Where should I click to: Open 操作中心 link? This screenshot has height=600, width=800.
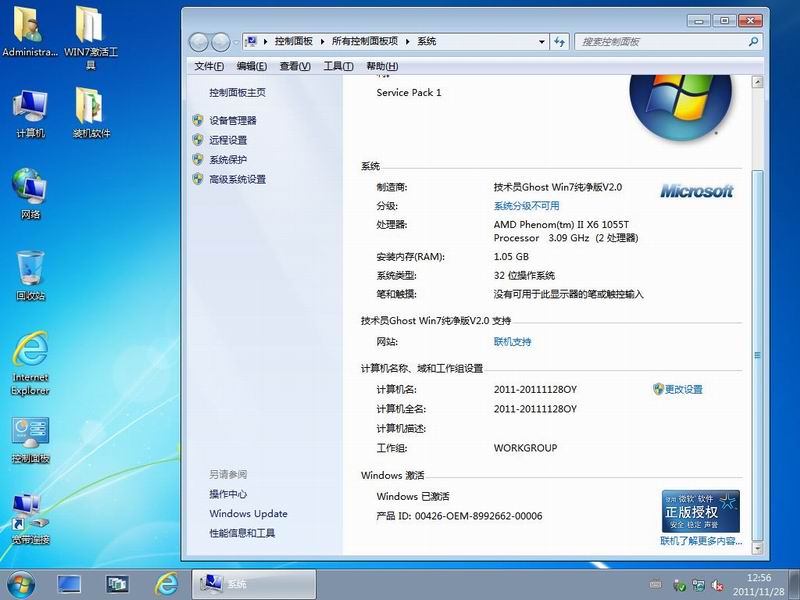click(228, 494)
